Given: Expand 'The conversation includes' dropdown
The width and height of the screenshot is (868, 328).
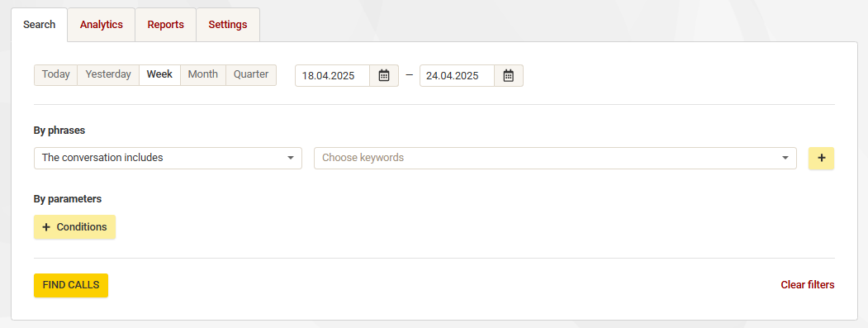Looking at the screenshot, I should click(x=168, y=158).
